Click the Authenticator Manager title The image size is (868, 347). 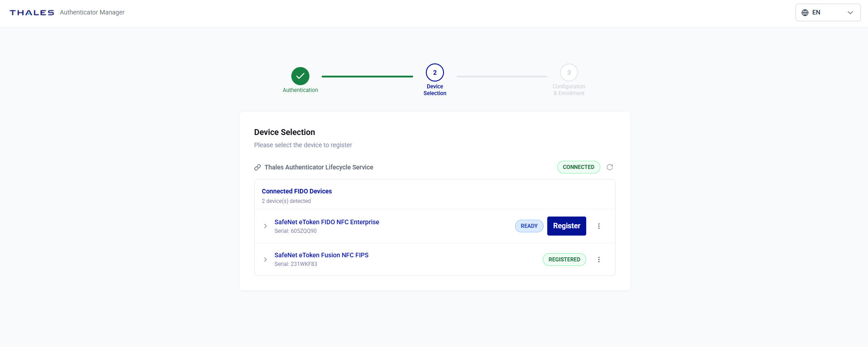point(92,12)
